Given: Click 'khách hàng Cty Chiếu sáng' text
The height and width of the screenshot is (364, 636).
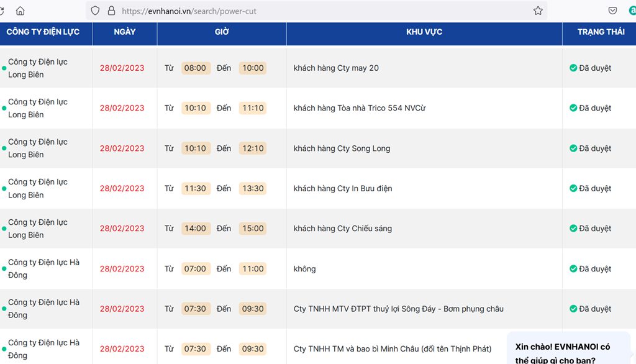Looking at the screenshot, I should [x=342, y=229].
